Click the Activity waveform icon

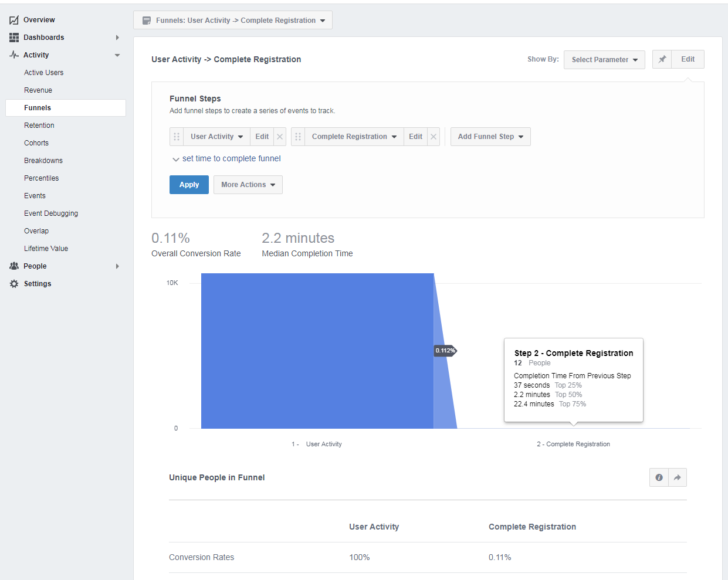13,55
